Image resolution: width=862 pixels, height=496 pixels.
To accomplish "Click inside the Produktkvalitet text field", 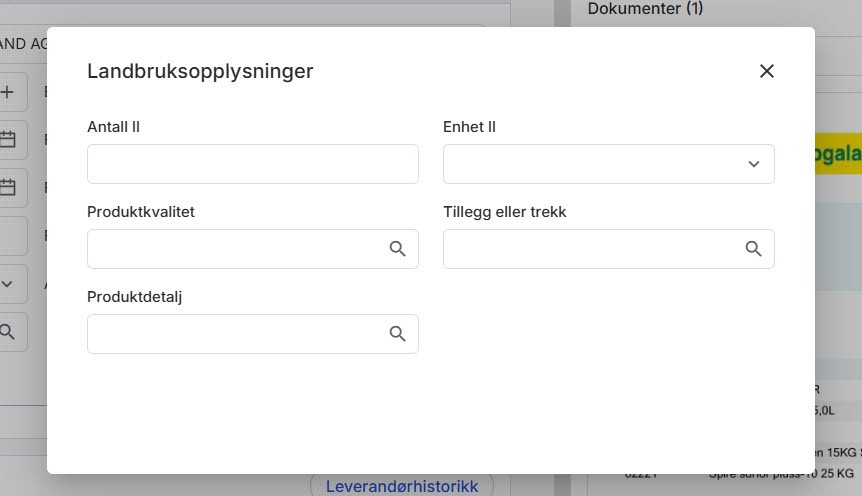I will click(x=235, y=249).
